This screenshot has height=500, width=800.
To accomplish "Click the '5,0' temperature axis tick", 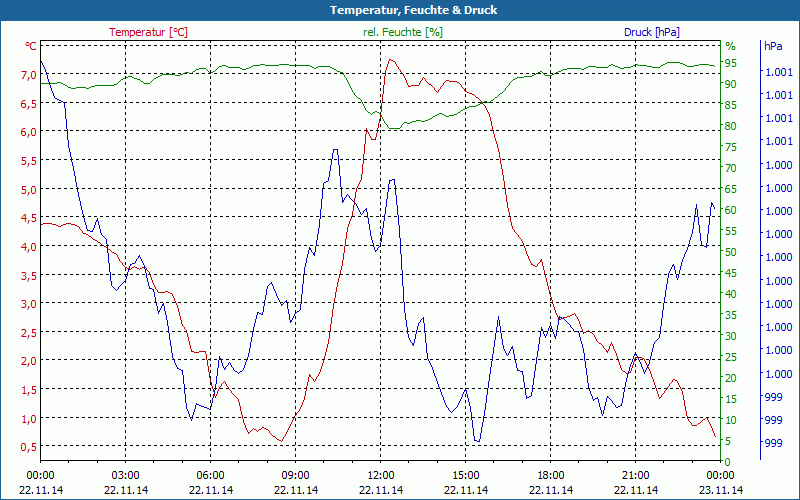I will 29,189.
